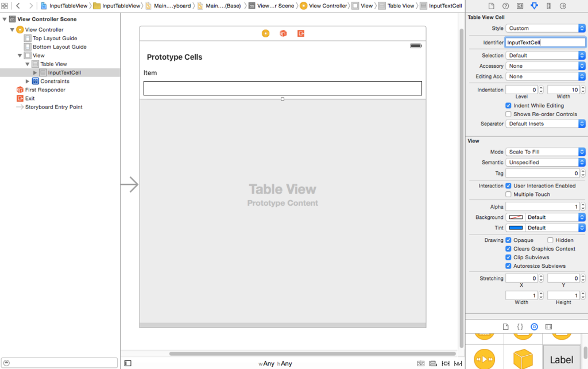Show the File inspector

click(x=492, y=6)
